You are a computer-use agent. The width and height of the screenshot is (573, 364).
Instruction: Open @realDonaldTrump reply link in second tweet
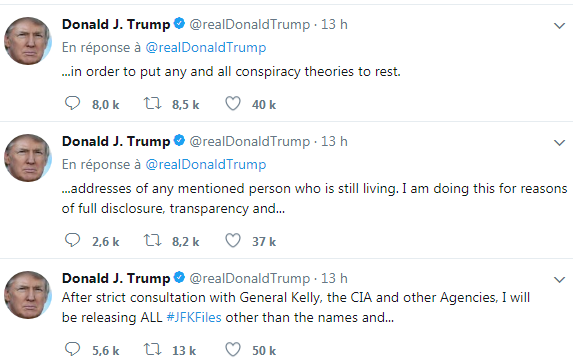tap(206, 164)
